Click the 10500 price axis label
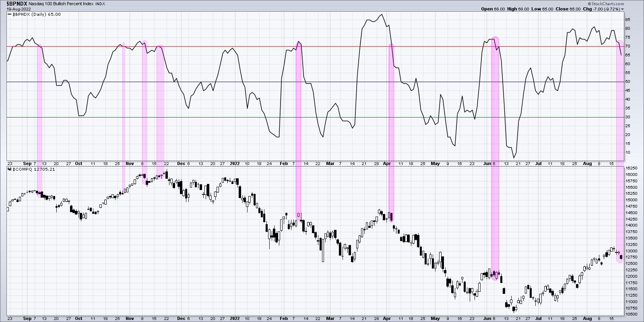The image size is (644, 322). [x=631, y=314]
